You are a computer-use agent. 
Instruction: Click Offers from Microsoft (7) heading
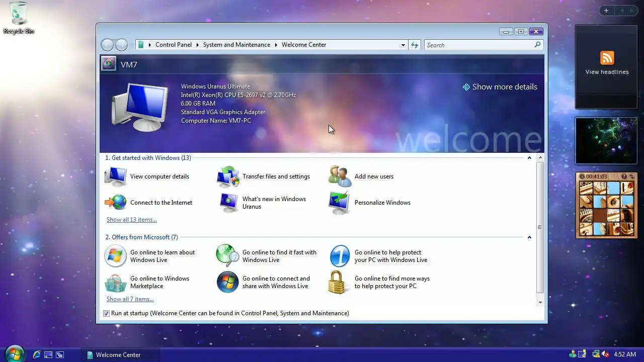tap(141, 237)
